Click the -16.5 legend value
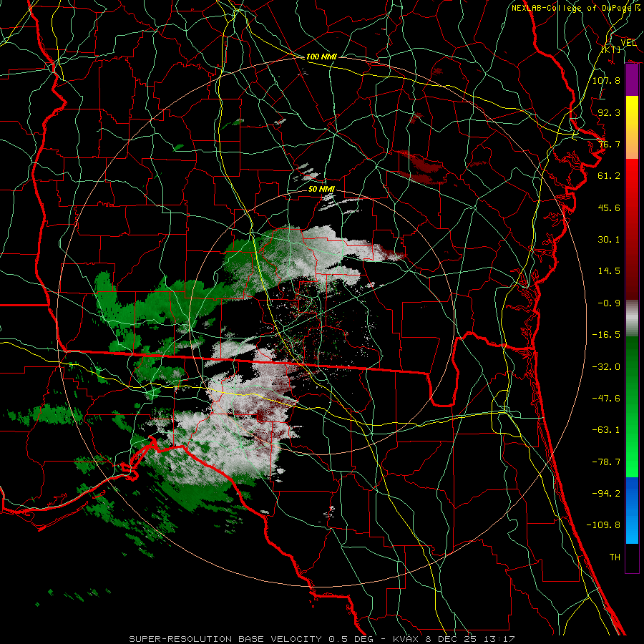This screenshot has width=644, height=644. tap(606, 335)
